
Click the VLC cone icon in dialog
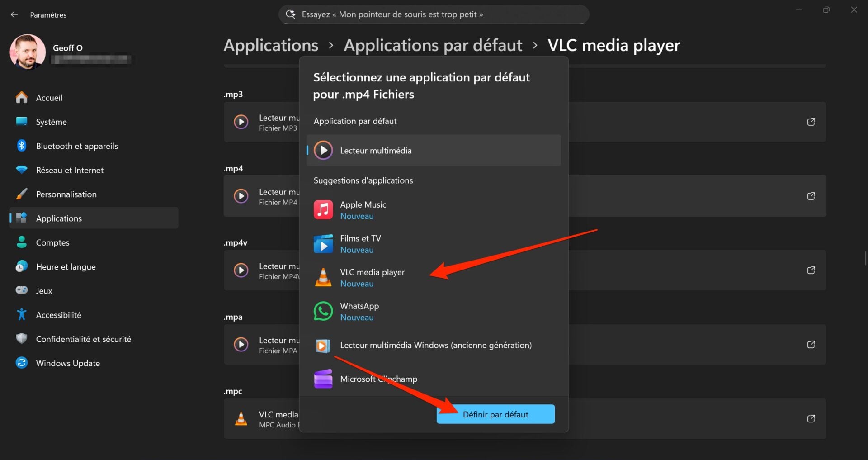[323, 277]
